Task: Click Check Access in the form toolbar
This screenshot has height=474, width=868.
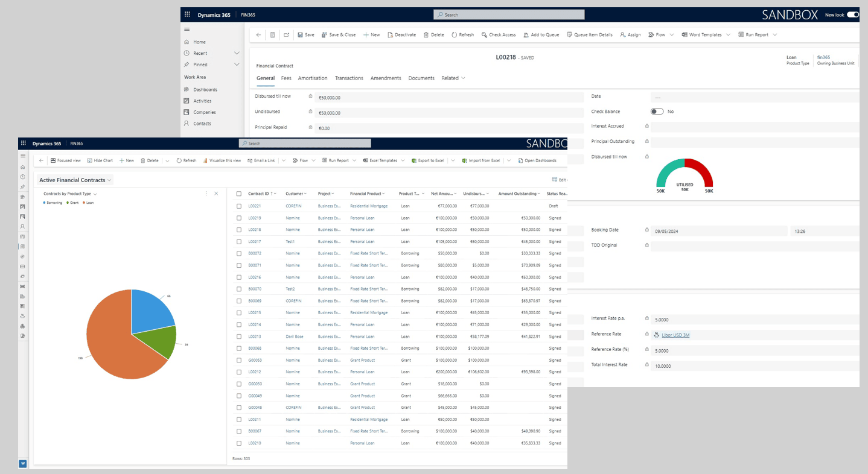Action: coord(499,35)
